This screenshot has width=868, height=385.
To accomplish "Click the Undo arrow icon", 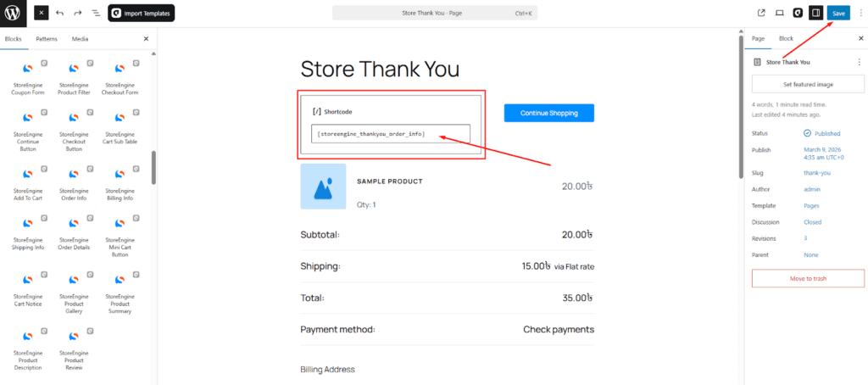I will (x=60, y=13).
